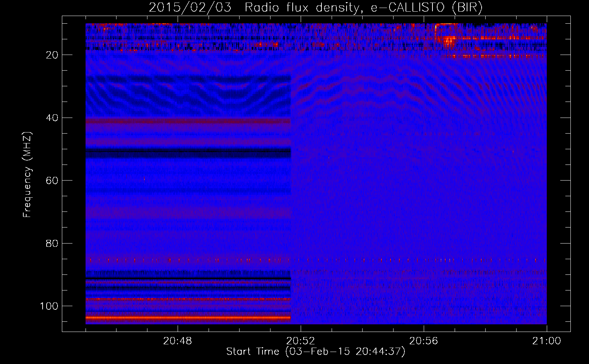Click the x-axis label 'Start Time (03-Feb-15 20:44:37)'

(316, 352)
